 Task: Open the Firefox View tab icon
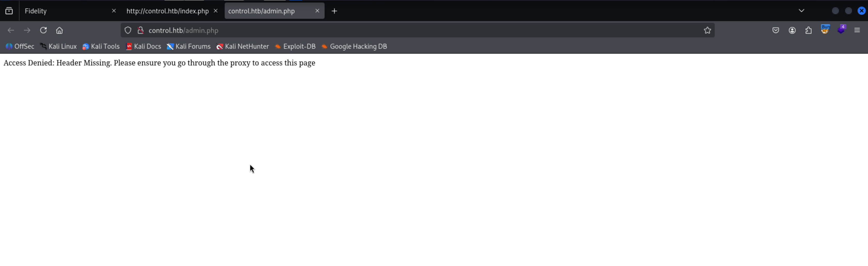click(x=9, y=11)
